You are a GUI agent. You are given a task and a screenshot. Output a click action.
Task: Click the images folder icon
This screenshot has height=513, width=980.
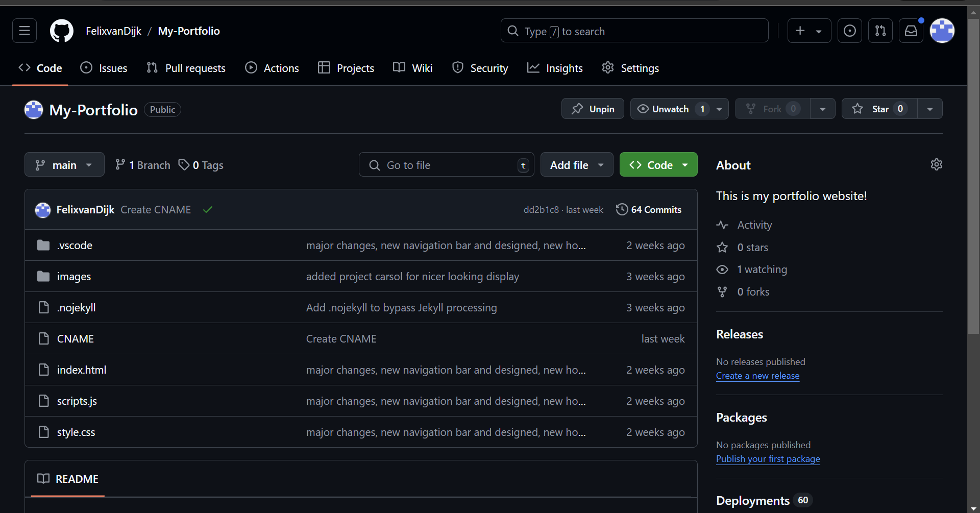coord(43,276)
